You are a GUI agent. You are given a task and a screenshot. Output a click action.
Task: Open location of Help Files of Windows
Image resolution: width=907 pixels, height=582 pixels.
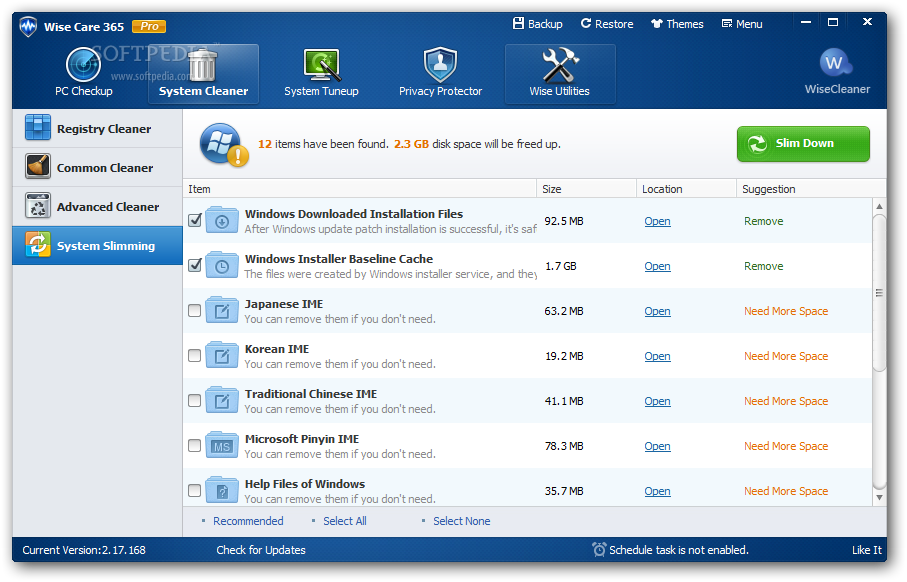(657, 491)
